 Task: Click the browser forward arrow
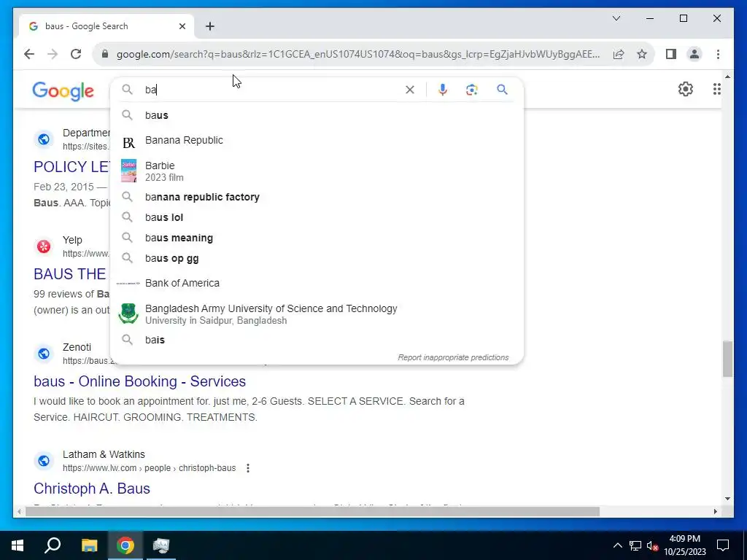point(53,54)
